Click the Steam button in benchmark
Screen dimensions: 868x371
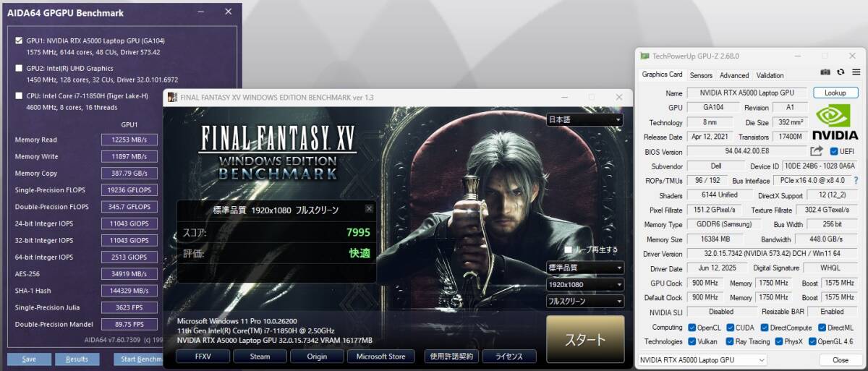tap(260, 356)
